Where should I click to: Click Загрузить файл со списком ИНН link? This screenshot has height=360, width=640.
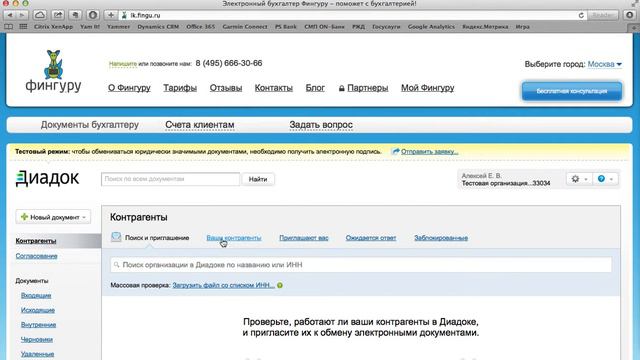pos(223,285)
